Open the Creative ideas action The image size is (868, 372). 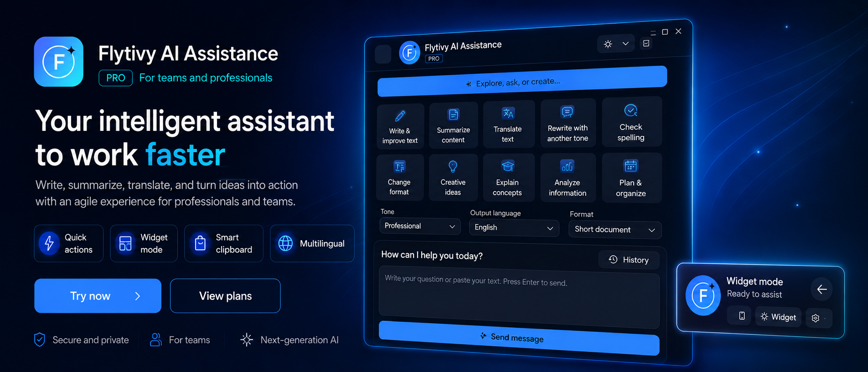(x=453, y=178)
